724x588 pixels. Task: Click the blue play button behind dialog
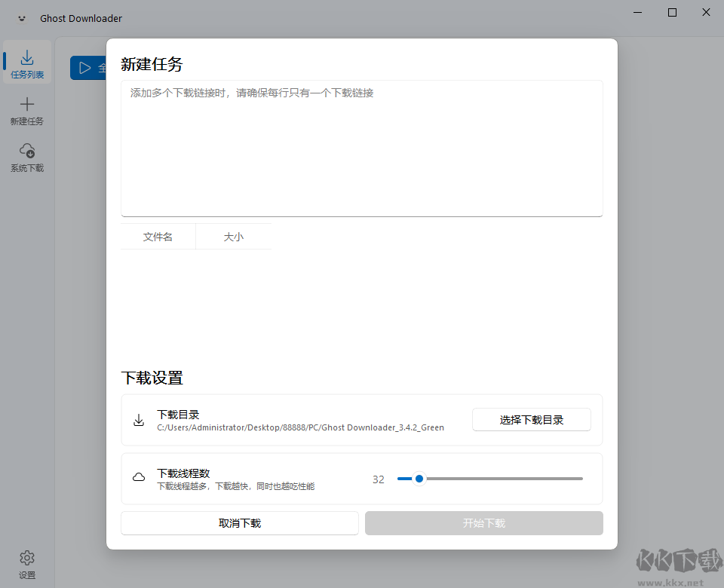tap(88, 68)
